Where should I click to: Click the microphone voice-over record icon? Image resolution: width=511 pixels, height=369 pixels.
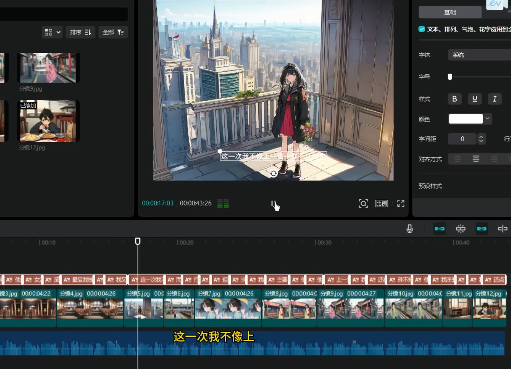pos(410,229)
